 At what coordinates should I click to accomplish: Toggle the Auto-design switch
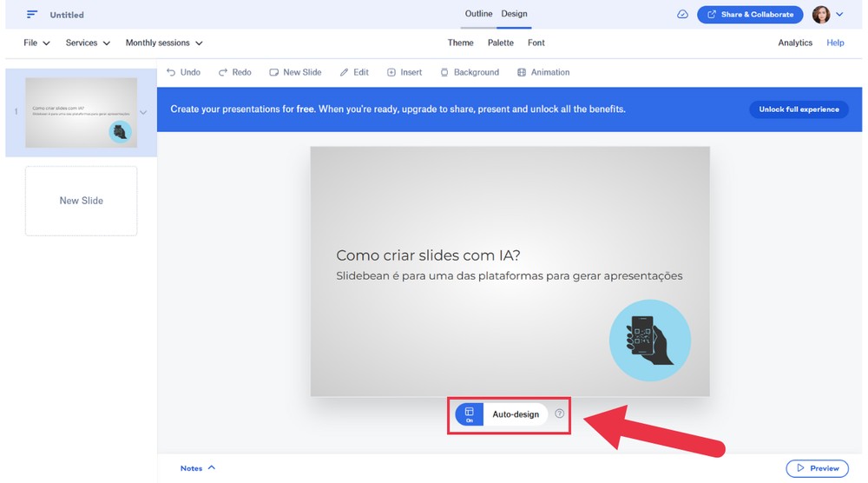click(x=470, y=414)
